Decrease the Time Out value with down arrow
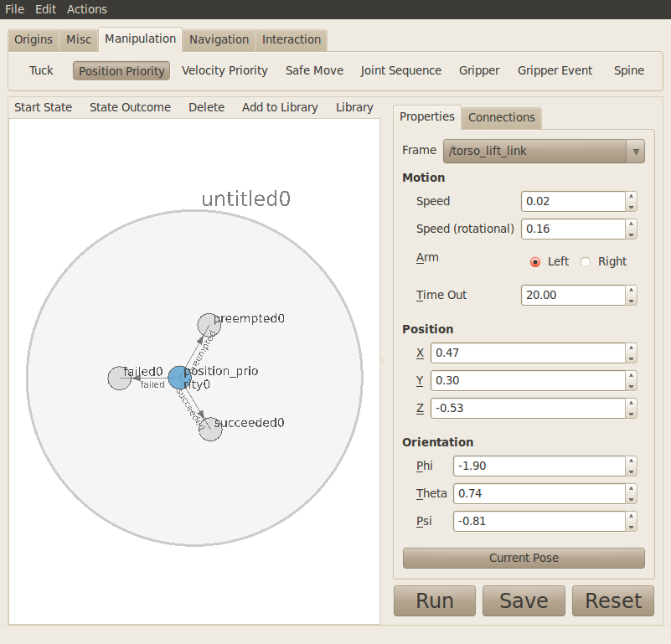This screenshot has height=644, width=671. 631,300
